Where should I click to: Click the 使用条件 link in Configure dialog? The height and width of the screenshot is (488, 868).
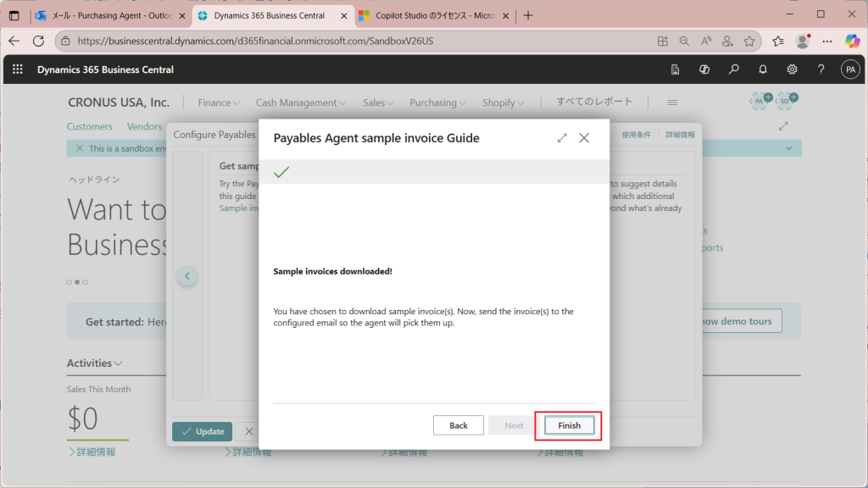[x=636, y=135]
